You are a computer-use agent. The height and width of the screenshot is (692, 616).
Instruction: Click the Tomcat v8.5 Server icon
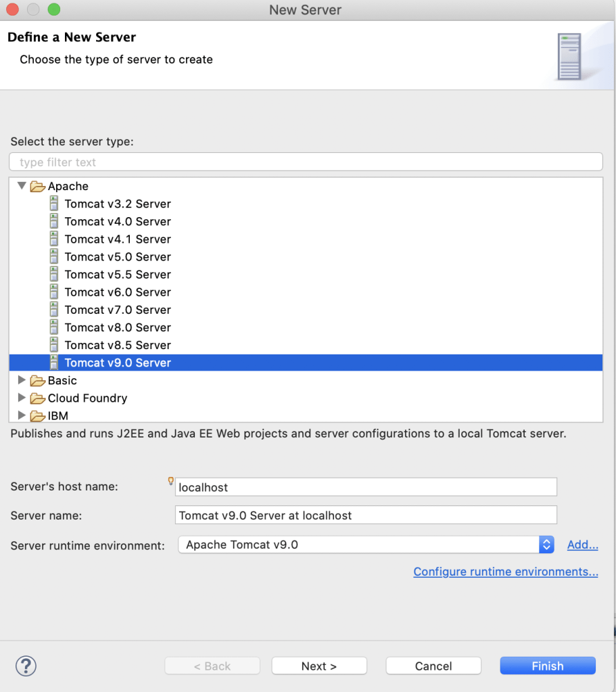(54, 345)
